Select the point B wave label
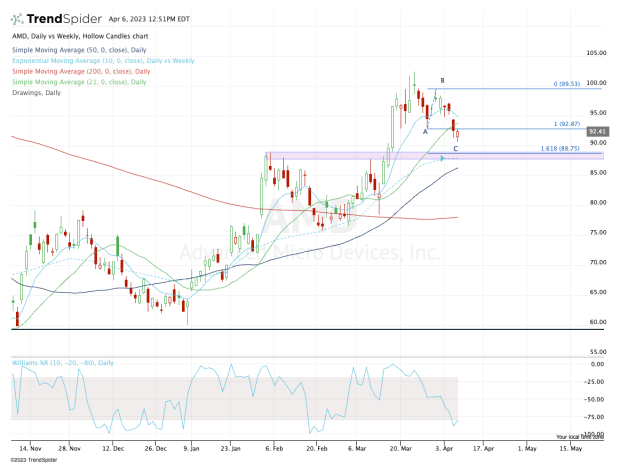Viewport: 620px width, 465px height. point(442,80)
